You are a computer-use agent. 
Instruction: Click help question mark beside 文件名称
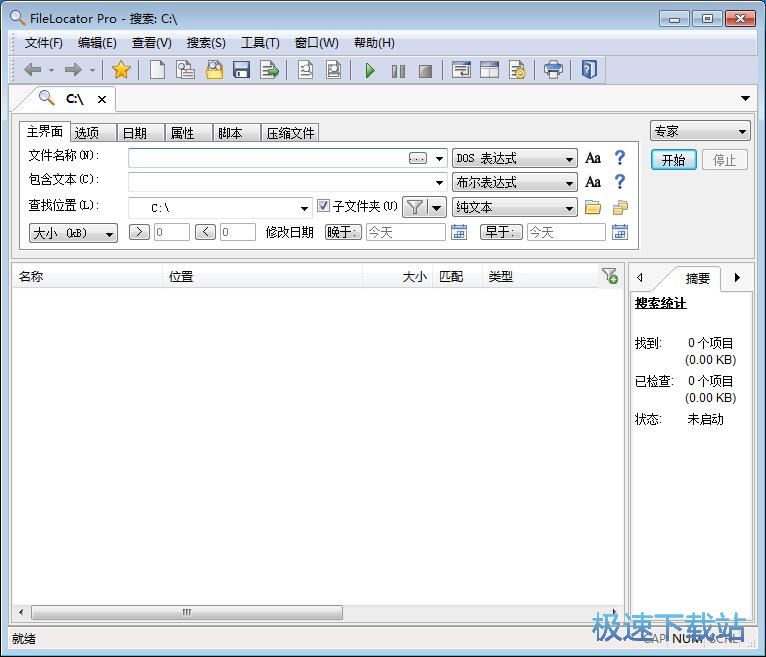click(619, 158)
